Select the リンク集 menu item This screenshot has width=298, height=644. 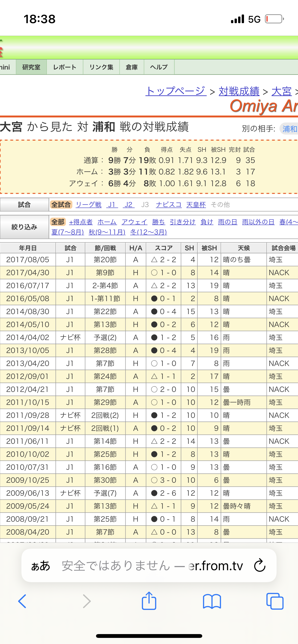pyautogui.click(x=101, y=67)
